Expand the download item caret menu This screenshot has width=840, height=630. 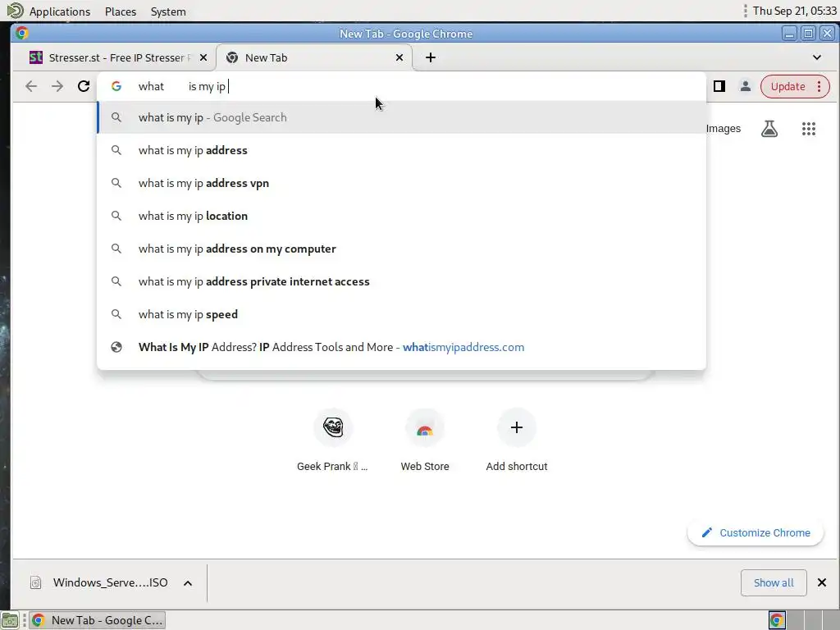(x=188, y=583)
